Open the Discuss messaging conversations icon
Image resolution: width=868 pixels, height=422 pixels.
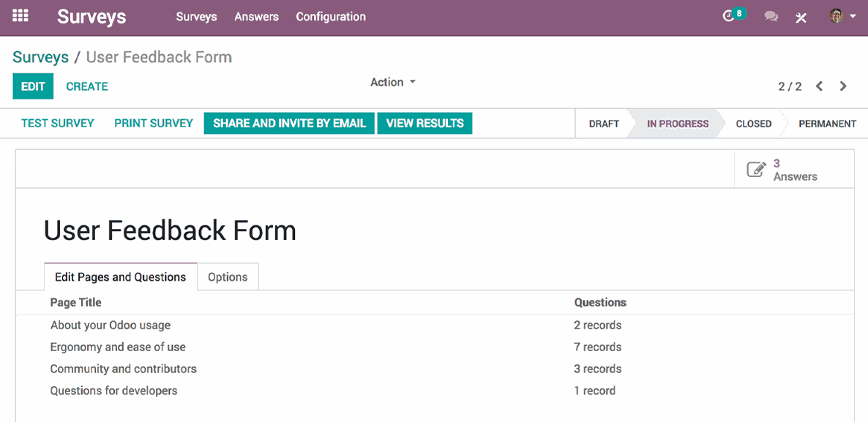(x=771, y=16)
